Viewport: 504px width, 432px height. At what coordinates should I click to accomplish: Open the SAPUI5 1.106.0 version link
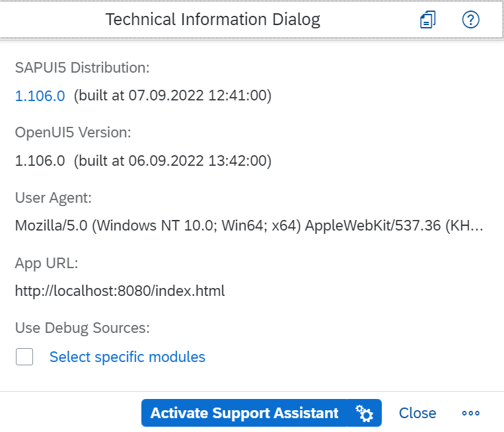[40, 96]
